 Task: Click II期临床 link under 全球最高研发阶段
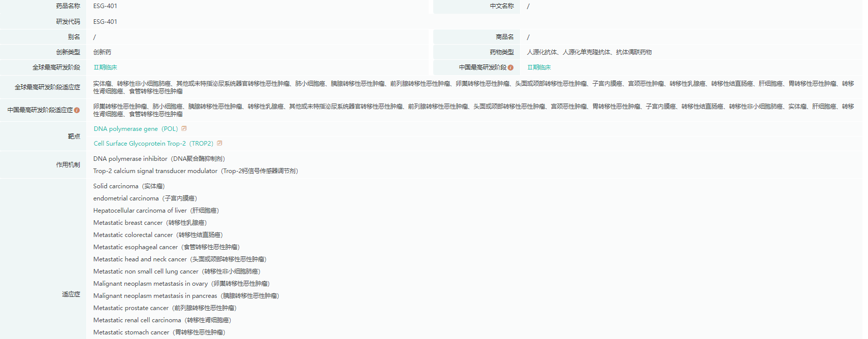pyautogui.click(x=105, y=67)
